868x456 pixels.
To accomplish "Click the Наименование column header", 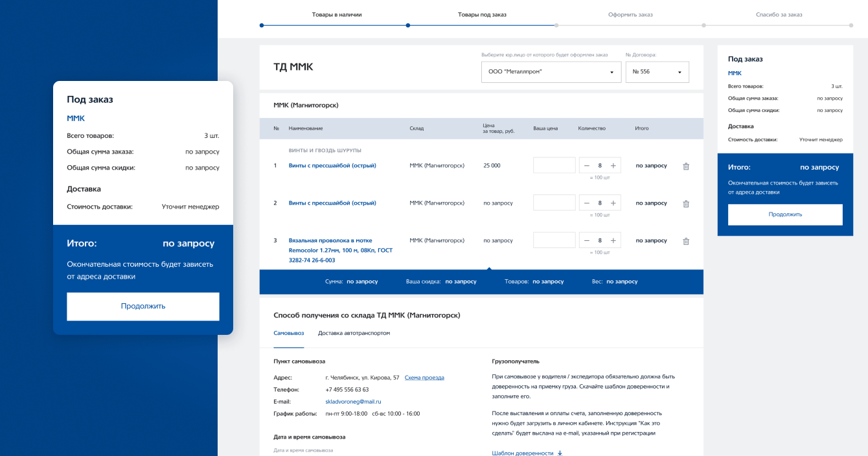I will click(x=306, y=128).
